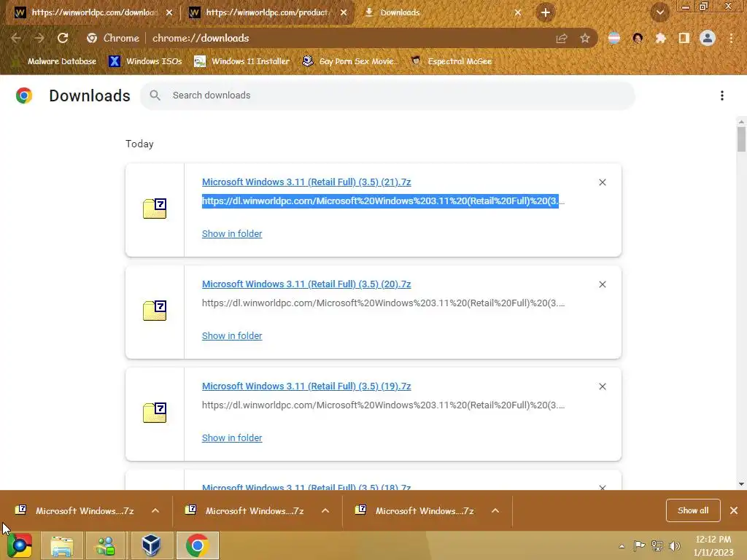The height and width of the screenshot is (560, 747).
Task: Click the Chrome icon on the taskbar
Action: pyautogui.click(x=197, y=545)
